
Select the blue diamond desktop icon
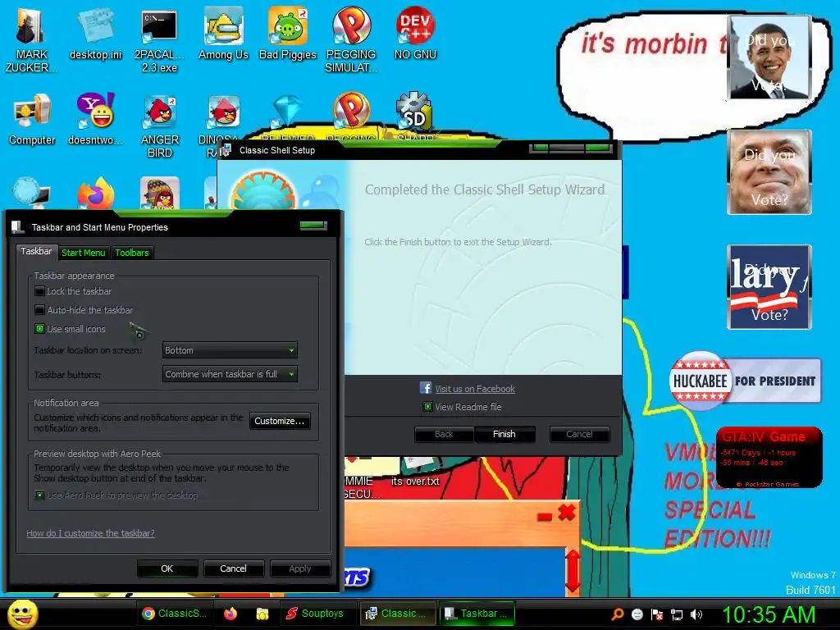point(288,112)
